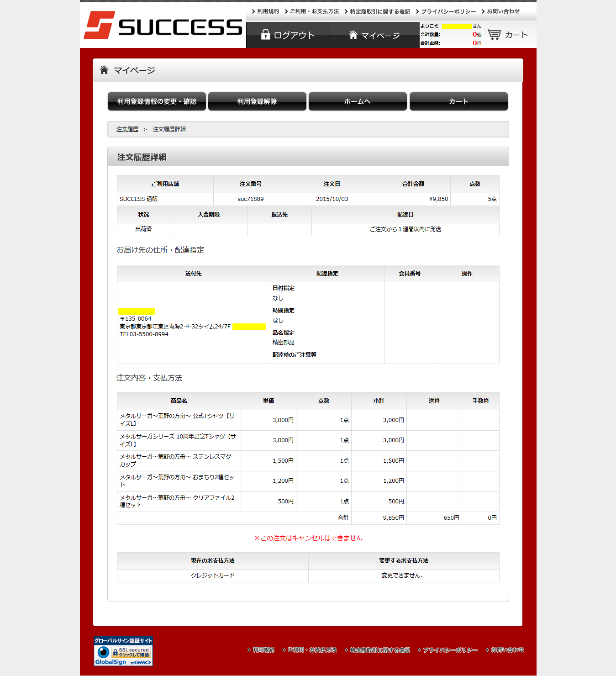Open the shopping cart icon in header
Image resolution: width=616 pixels, height=676 pixels.
pos(494,35)
